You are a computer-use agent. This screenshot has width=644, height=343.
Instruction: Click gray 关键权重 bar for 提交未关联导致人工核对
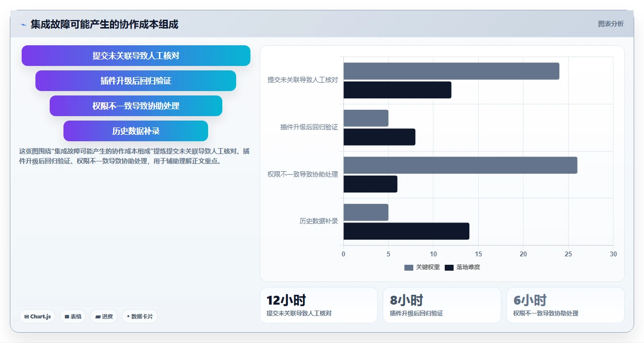(x=451, y=71)
